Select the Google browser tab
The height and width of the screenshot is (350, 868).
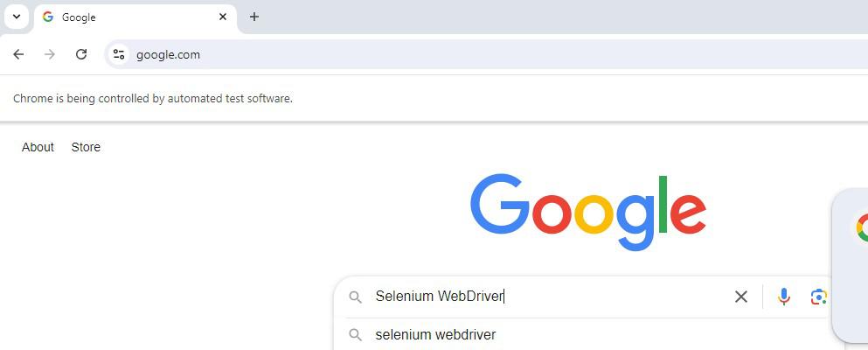coord(131,17)
